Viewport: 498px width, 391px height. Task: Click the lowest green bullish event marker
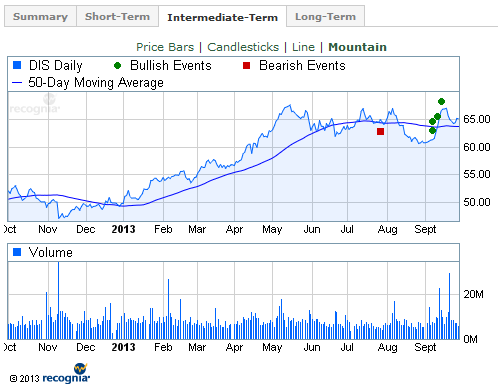coord(432,130)
